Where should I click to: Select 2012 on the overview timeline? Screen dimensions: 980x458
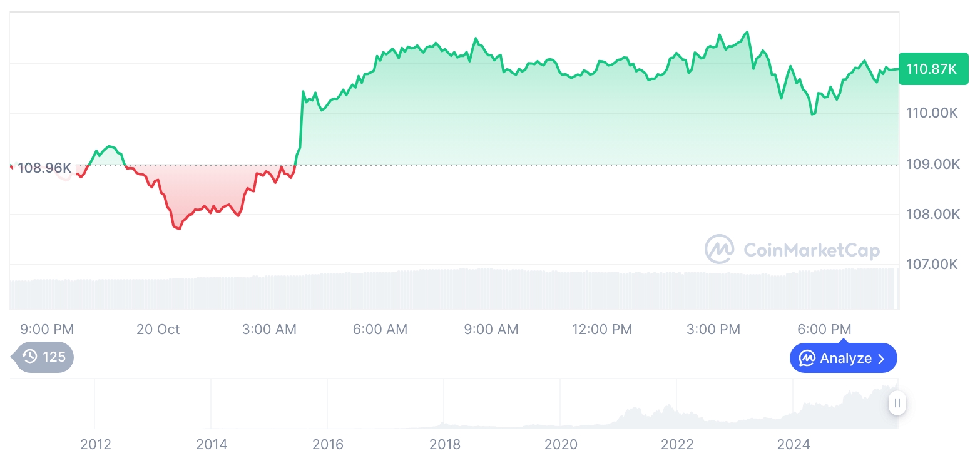[x=96, y=445]
